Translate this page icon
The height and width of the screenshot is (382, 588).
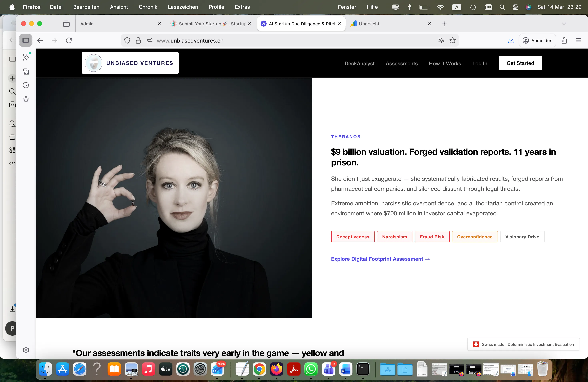pyautogui.click(x=441, y=41)
